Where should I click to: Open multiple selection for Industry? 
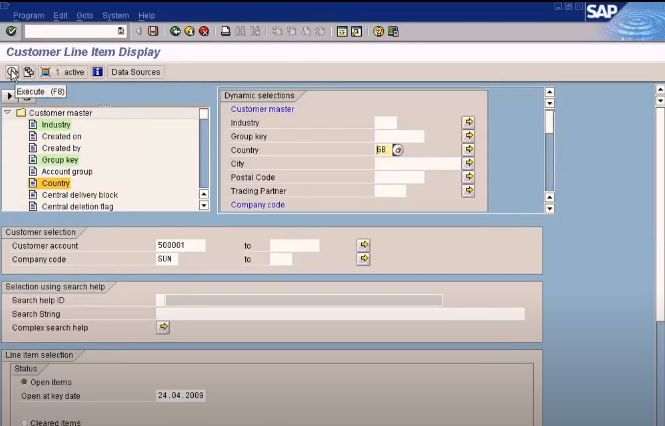pos(468,122)
